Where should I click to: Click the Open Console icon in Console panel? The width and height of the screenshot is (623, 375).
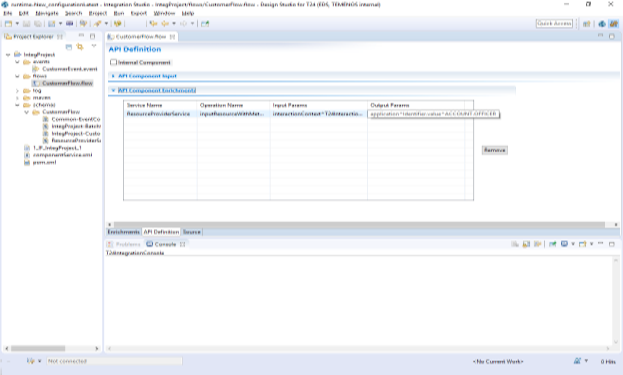pos(582,244)
